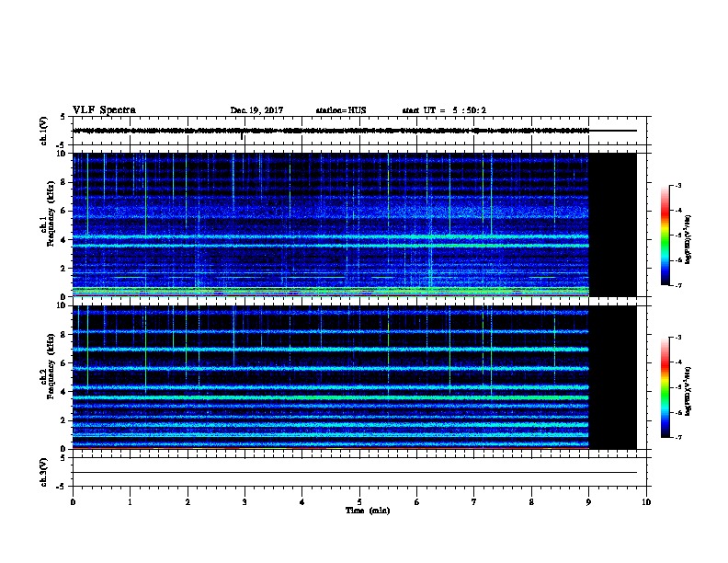Image resolution: width=728 pixels, height=563 pixels.
Task: Click the "VLF Spectra" title text
Action: tap(104, 110)
